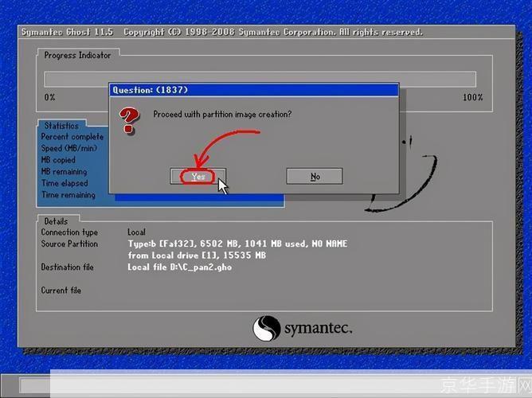Click the Connection type label in Details
The width and height of the screenshot is (532, 398).
click(x=69, y=232)
